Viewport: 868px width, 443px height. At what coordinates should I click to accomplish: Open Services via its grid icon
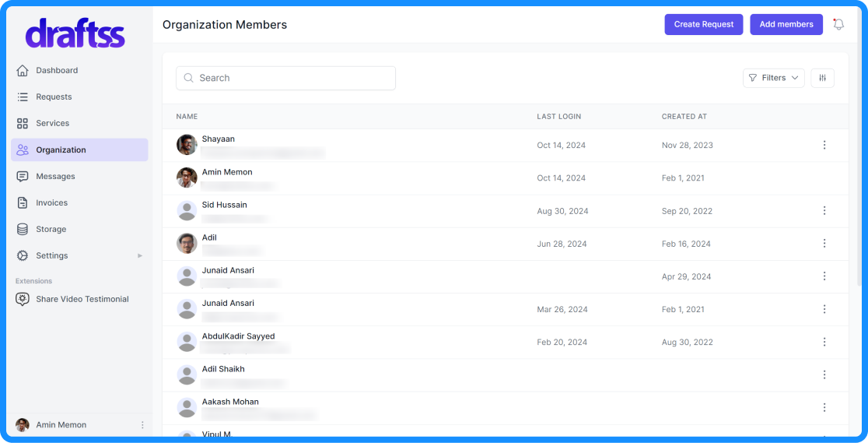click(x=23, y=124)
